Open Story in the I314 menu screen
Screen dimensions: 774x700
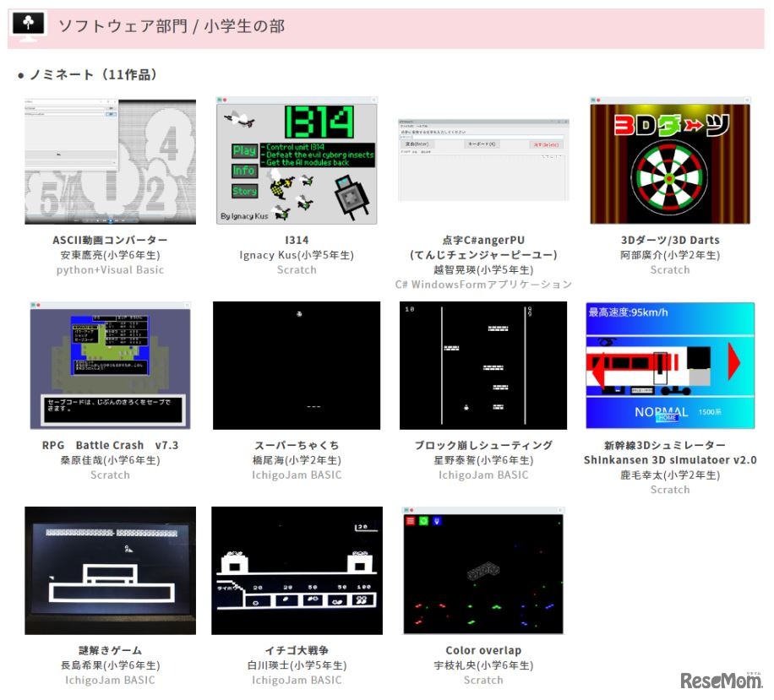pyautogui.click(x=245, y=191)
